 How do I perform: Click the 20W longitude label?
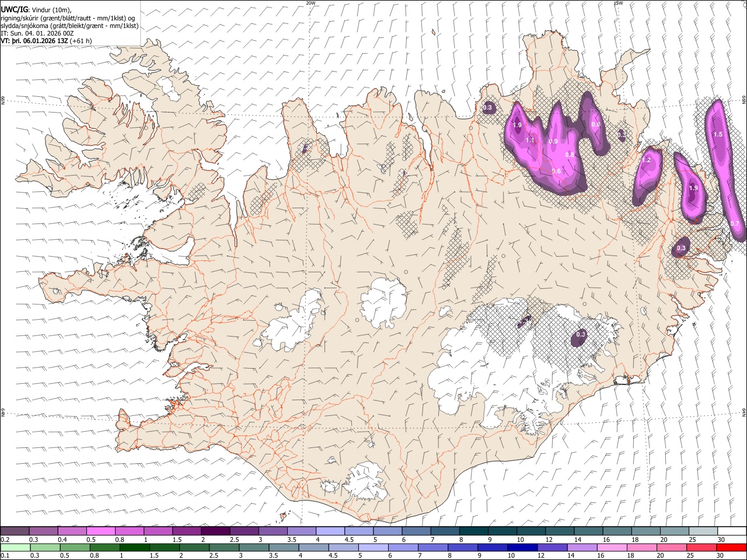click(x=310, y=3)
